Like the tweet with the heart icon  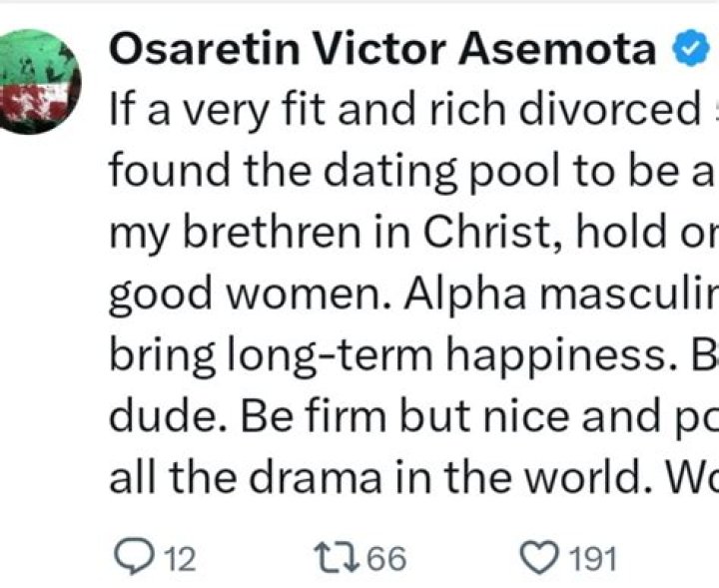point(540,557)
